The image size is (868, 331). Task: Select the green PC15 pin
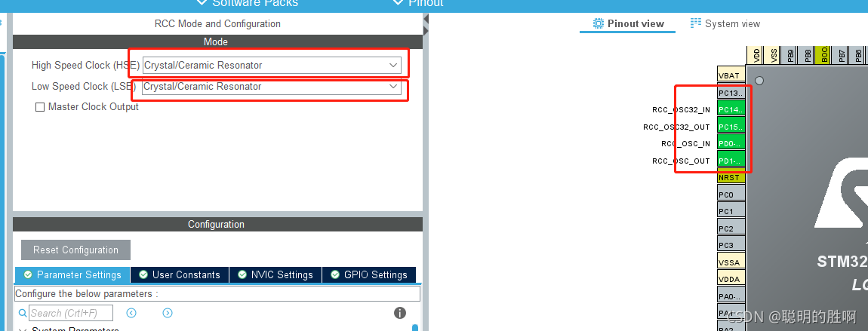[731, 127]
